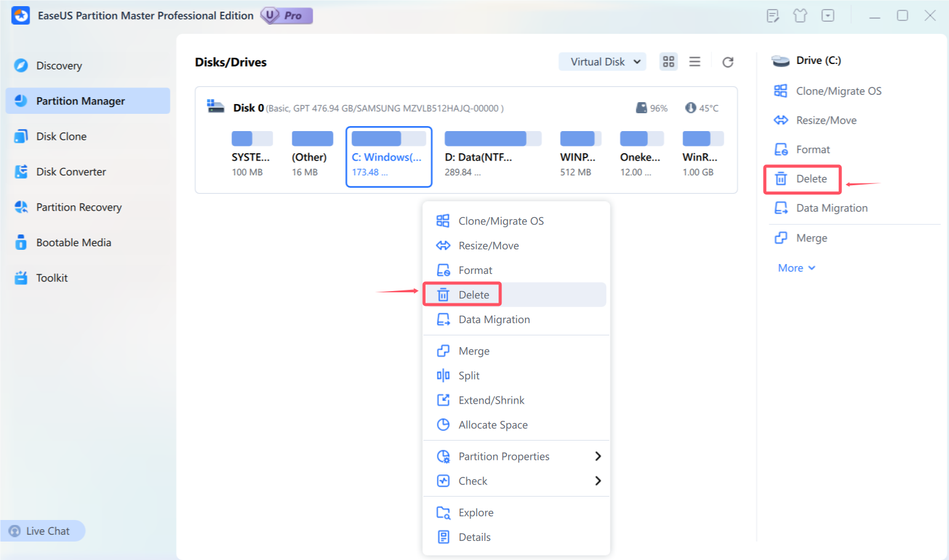The height and width of the screenshot is (560, 949).
Task: Choose Delete in the context menu
Action: [516, 295]
